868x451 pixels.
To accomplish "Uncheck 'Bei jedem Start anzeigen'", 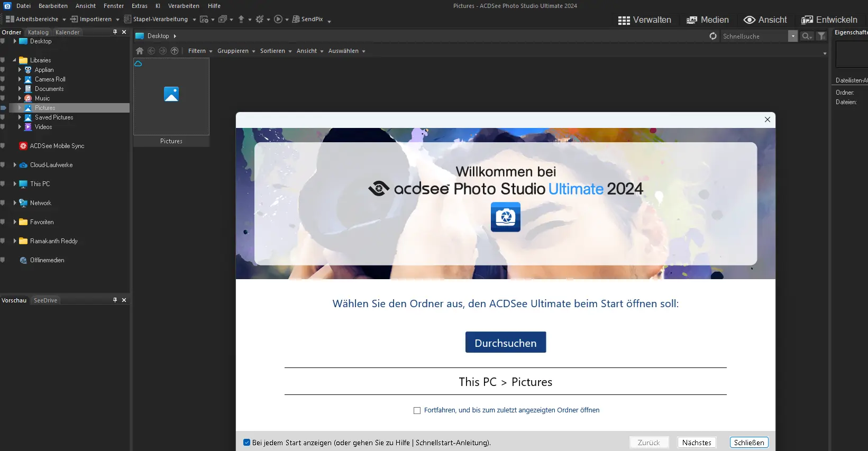I will [246, 443].
